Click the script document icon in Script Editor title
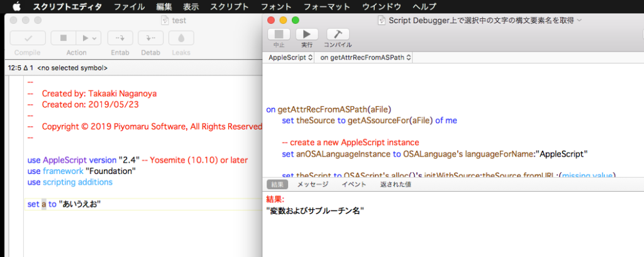This screenshot has width=644, height=257. [382, 20]
